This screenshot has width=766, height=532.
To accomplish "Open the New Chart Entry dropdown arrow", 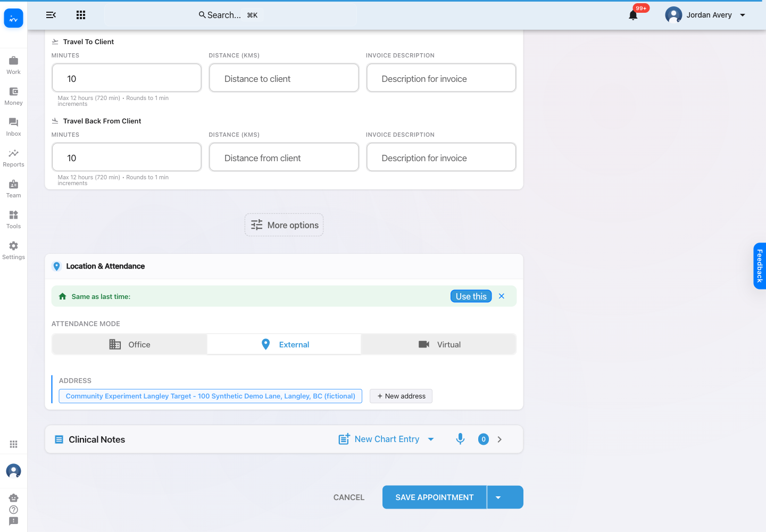I will [x=431, y=439].
